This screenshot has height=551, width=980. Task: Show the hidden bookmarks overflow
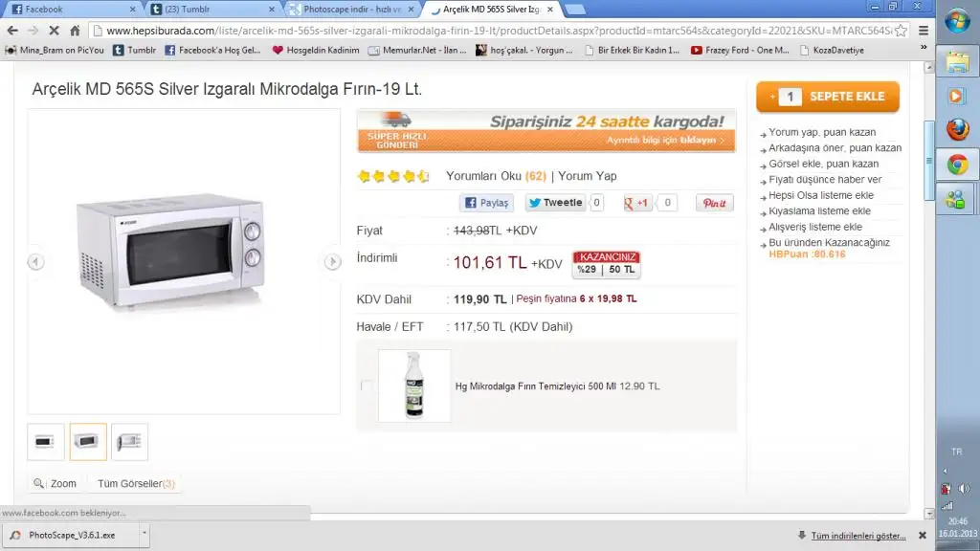[x=924, y=48]
